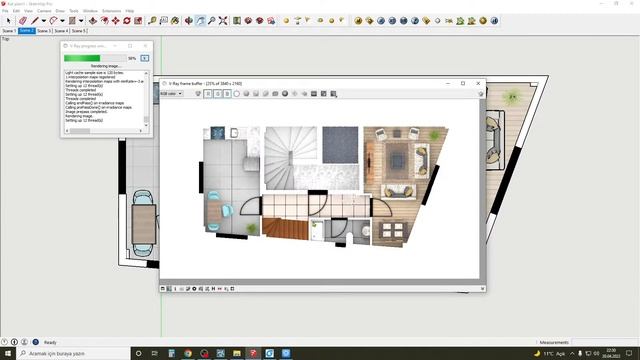
Task: Open the File menu
Action: point(5,11)
